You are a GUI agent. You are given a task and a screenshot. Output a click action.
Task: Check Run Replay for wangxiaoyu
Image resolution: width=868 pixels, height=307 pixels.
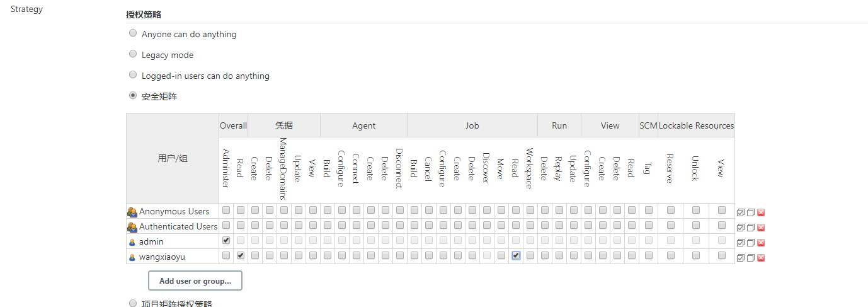coord(559,255)
